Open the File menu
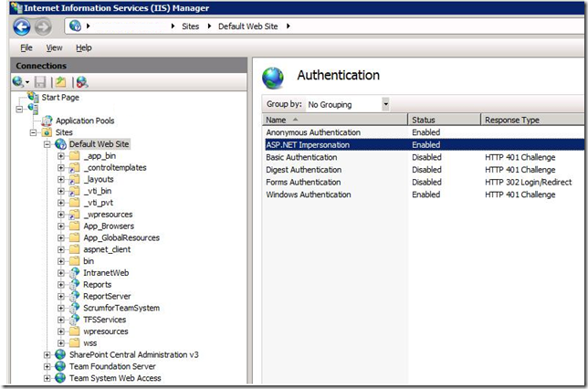This screenshot has width=588, height=389. [x=26, y=47]
